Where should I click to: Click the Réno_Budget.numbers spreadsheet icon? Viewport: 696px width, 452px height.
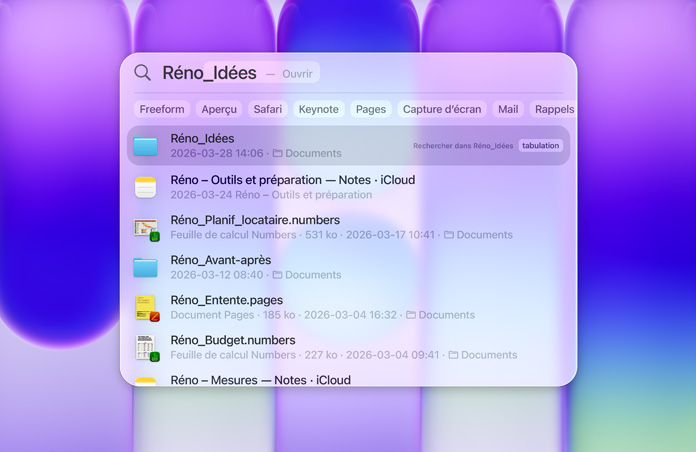(146, 347)
